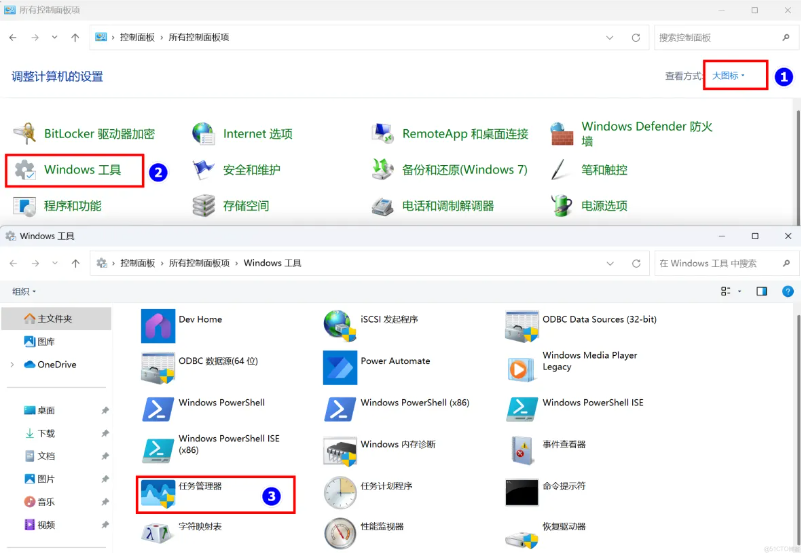Open the 大图标 view mode dropdown
801x553 pixels.
(x=728, y=76)
